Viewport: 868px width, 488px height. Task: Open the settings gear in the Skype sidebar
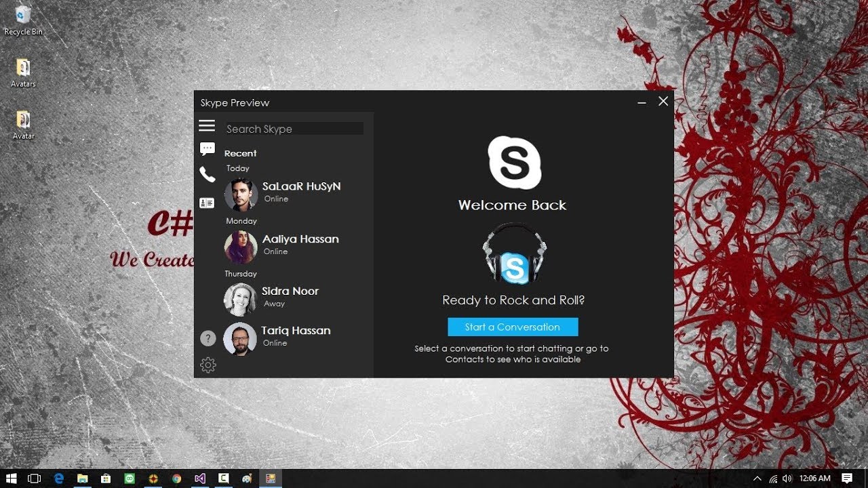pyautogui.click(x=208, y=365)
